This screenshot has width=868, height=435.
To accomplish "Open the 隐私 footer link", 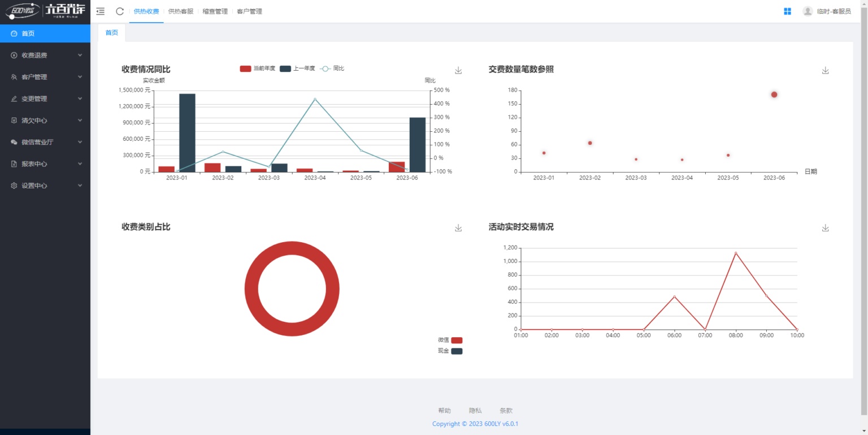I will (x=475, y=411).
